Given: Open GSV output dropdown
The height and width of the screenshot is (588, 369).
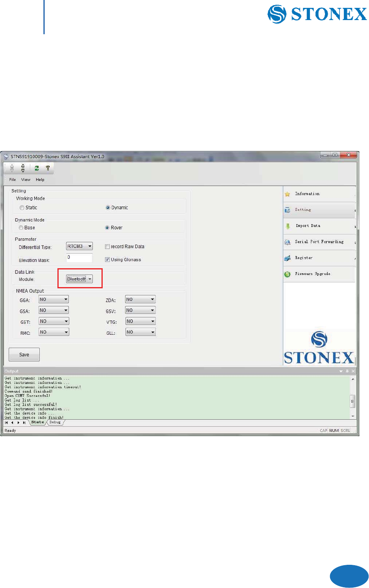Looking at the screenshot, I should (x=140, y=310).
